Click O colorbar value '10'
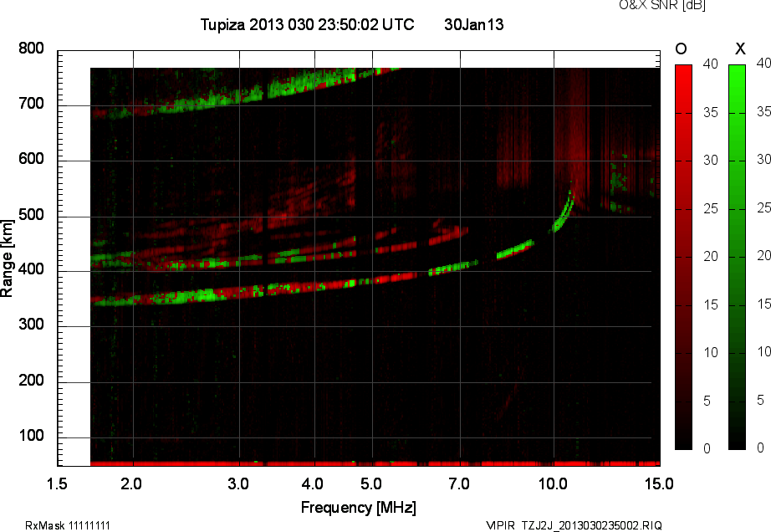 711,352
